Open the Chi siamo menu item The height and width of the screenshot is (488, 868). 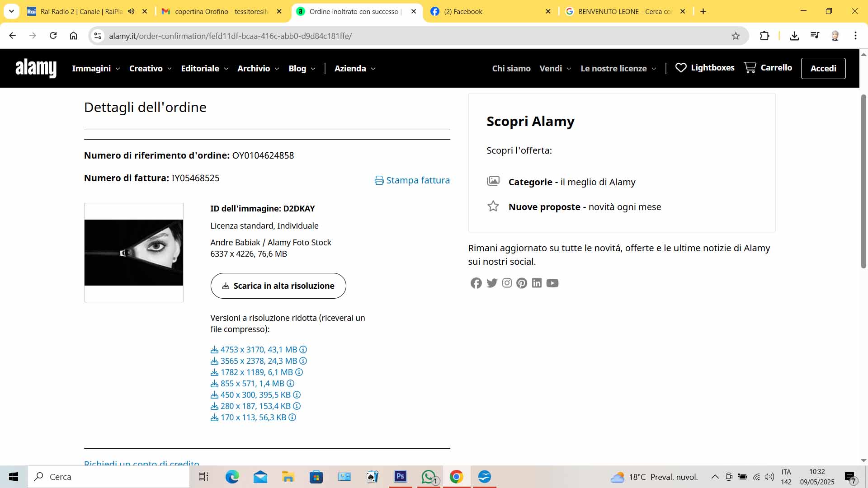tap(511, 69)
